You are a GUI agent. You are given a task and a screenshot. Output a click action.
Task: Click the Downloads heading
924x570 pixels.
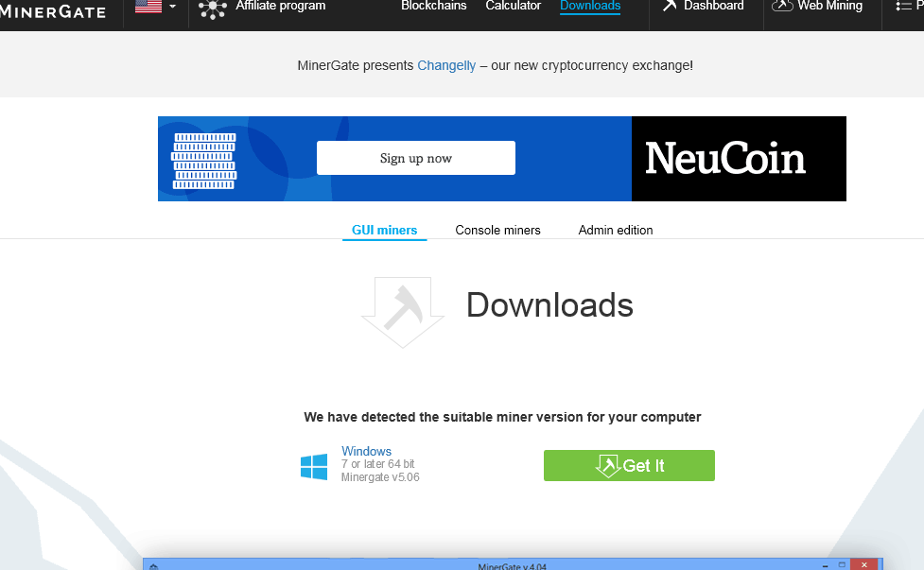[x=549, y=305]
